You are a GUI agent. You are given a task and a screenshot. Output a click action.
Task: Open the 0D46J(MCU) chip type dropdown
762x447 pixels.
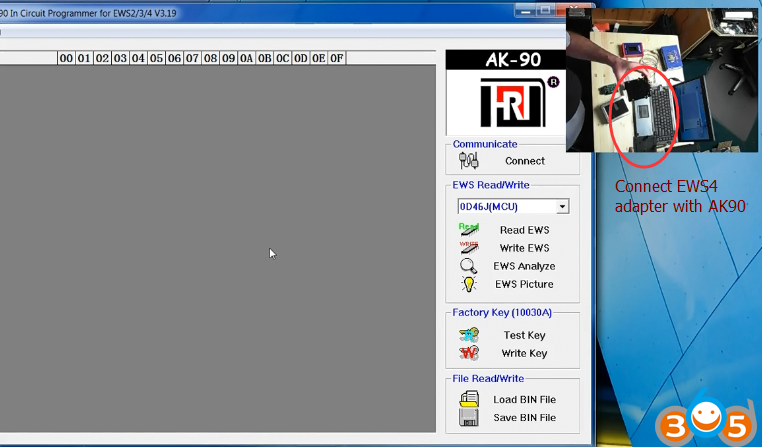[562, 206]
